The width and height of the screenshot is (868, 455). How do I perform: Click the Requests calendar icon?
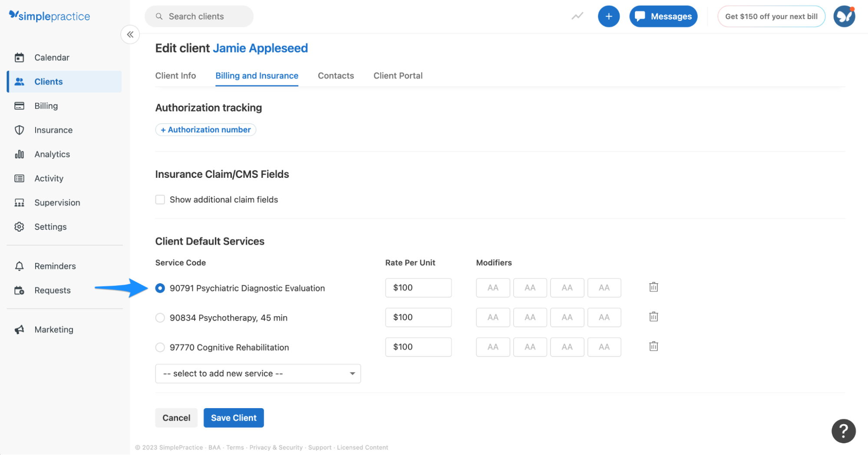(19, 290)
